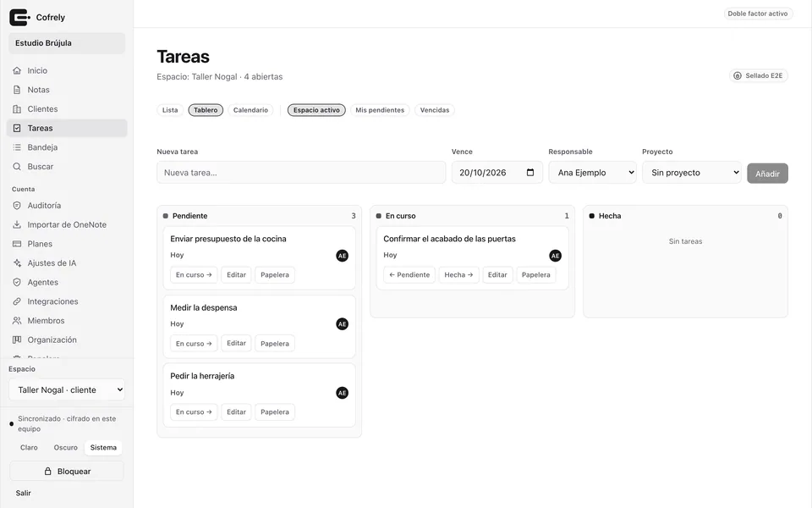Click the Sin tareas placeholder text
The height and width of the screenshot is (508, 812).
[685, 241]
